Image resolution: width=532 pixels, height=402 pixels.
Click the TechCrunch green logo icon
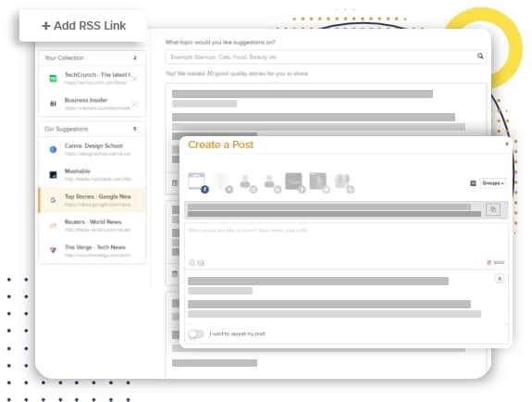click(54, 79)
